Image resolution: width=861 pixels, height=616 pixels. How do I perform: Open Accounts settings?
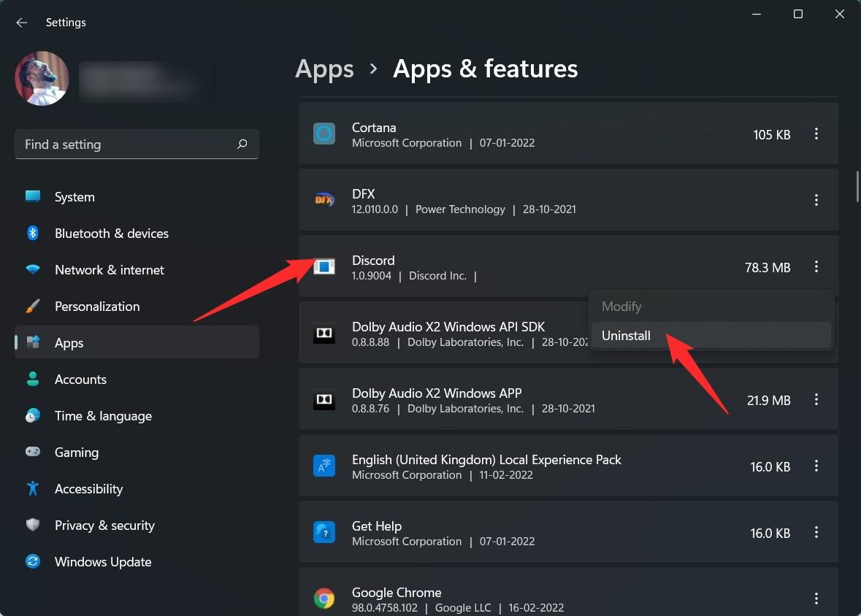tap(137, 380)
